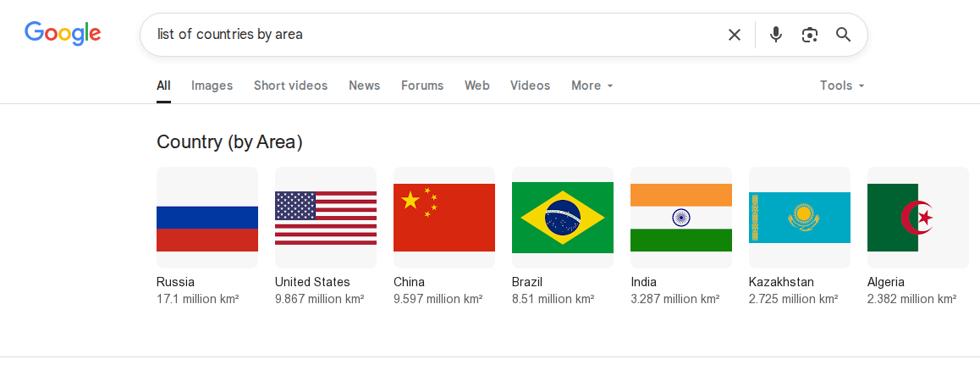Open the Russia flag card
Viewport: 980px width, 376px height.
(206, 236)
